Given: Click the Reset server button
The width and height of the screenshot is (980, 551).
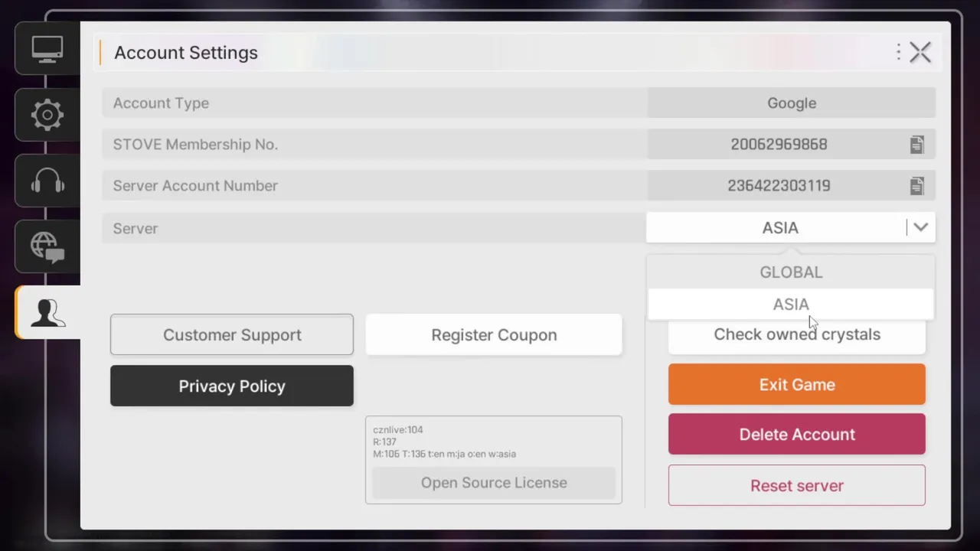Looking at the screenshot, I should 796,485.
